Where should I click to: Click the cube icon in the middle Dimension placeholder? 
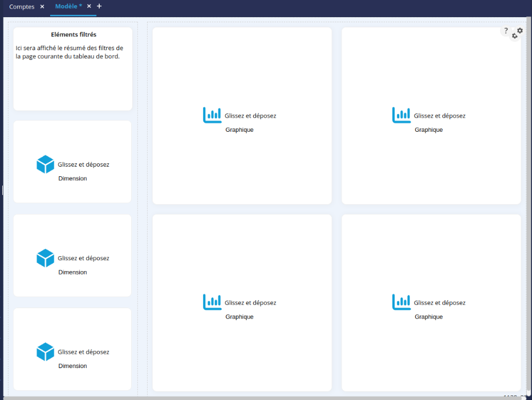[x=45, y=258]
